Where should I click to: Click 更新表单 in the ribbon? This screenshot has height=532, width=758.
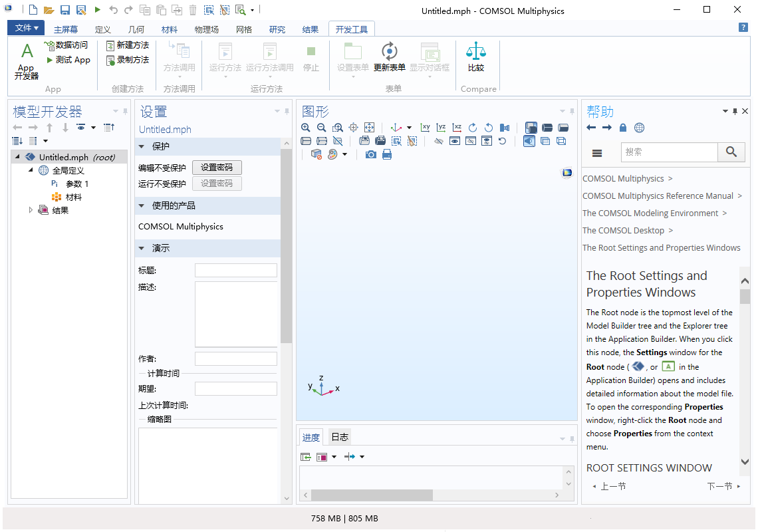tap(389, 58)
